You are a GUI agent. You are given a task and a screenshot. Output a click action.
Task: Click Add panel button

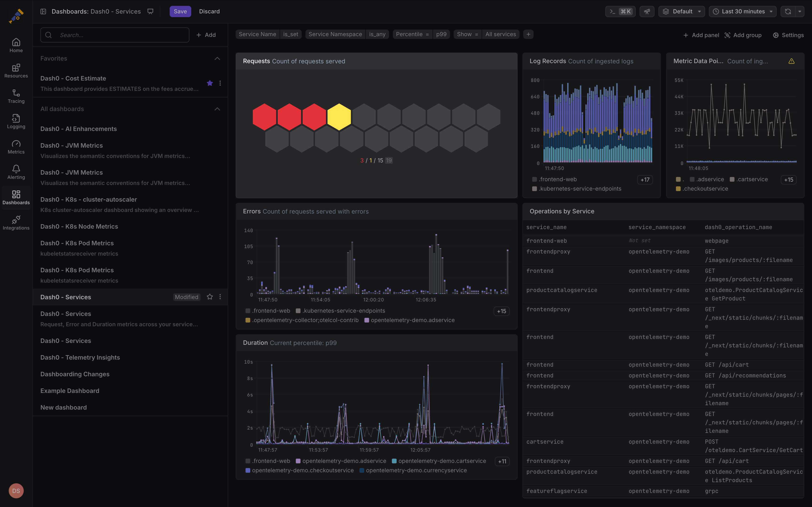701,35
